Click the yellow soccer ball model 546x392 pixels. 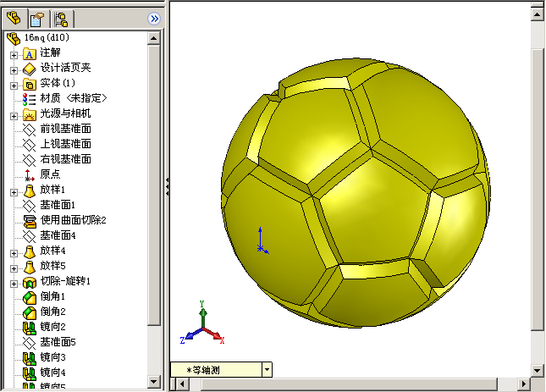tap(356, 193)
